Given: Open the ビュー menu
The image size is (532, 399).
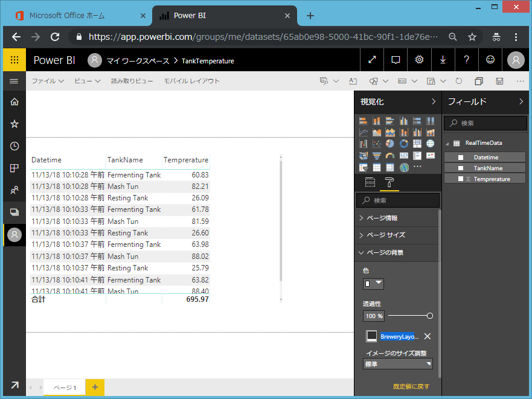Looking at the screenshot, I should tap(87, 81).
